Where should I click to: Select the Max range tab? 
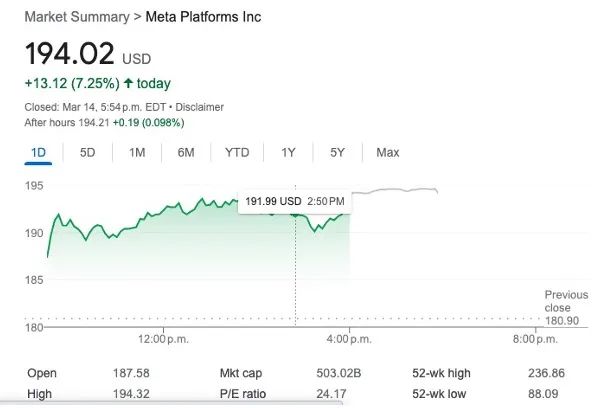(387, 152)
